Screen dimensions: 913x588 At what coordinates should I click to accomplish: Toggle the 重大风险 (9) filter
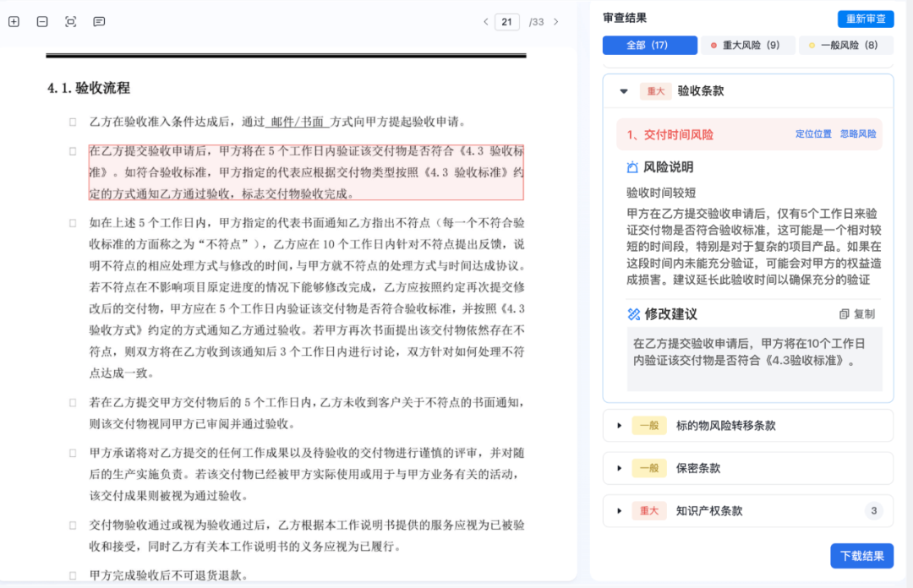[x=747, y=45]
